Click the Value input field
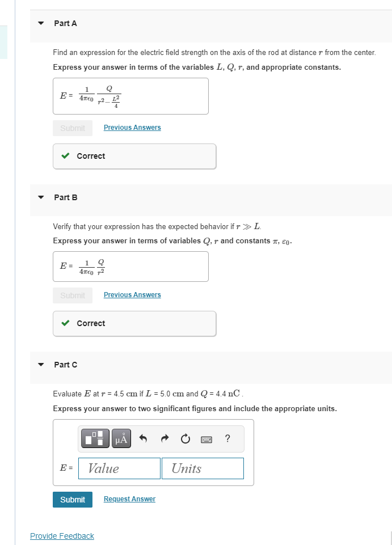This screenshot has height=545, width=392. click(x=119, y=468)
